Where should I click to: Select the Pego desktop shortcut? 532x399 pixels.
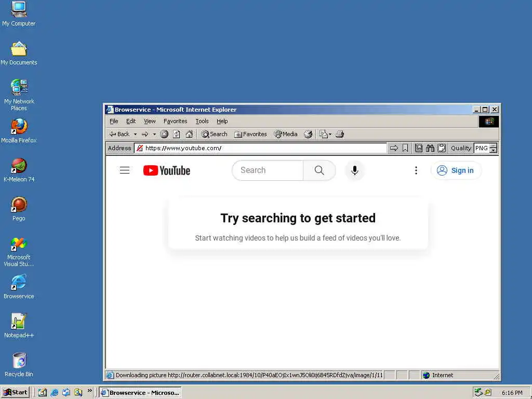[19, 209]
